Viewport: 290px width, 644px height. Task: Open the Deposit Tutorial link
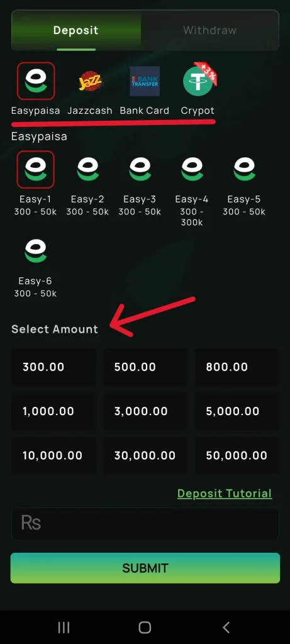tap(225, 493)
